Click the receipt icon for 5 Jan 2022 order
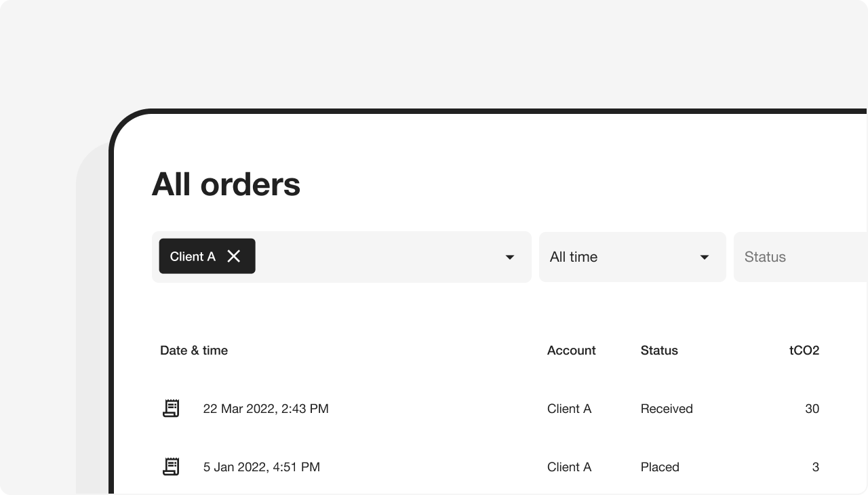 [x=171, y=467]
